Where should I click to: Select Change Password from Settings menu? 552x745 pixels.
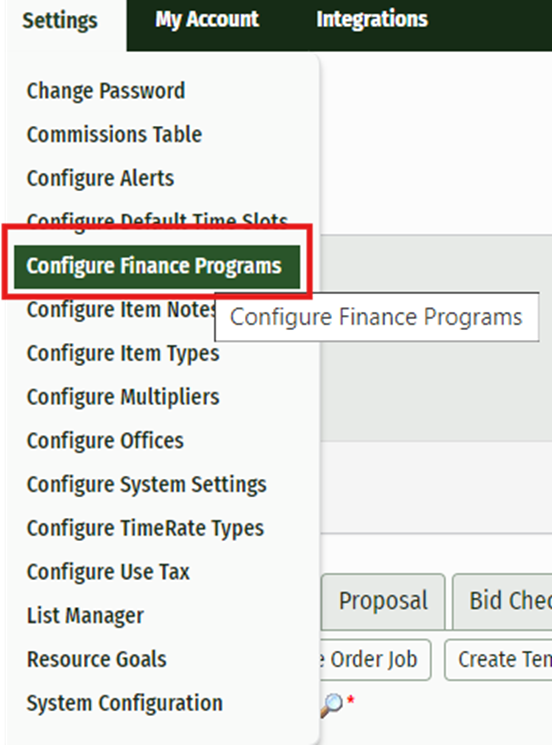point(106,91)
